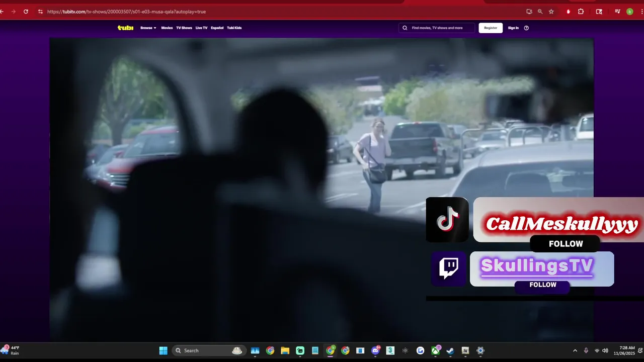644x362 pixels.
Task: Reload the page with the refresh icon
Action: [x=26, y=12]
